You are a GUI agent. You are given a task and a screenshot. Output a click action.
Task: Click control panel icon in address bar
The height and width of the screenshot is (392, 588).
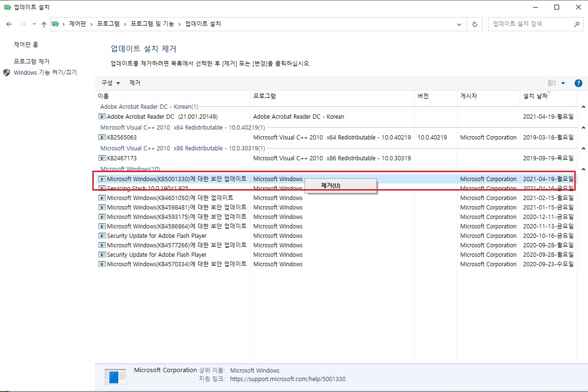55,24
